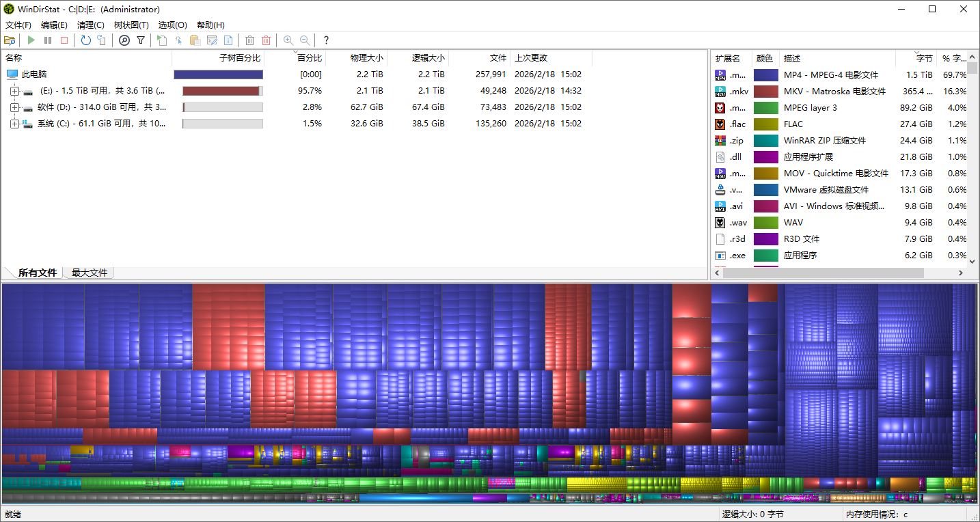Click the extension list scroll down arrow

click(x=973, y=259)
